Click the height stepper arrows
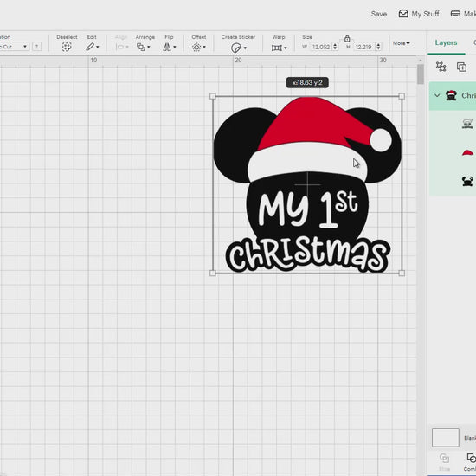This screenshot has width=476, height=476. (x=378, y=47)
